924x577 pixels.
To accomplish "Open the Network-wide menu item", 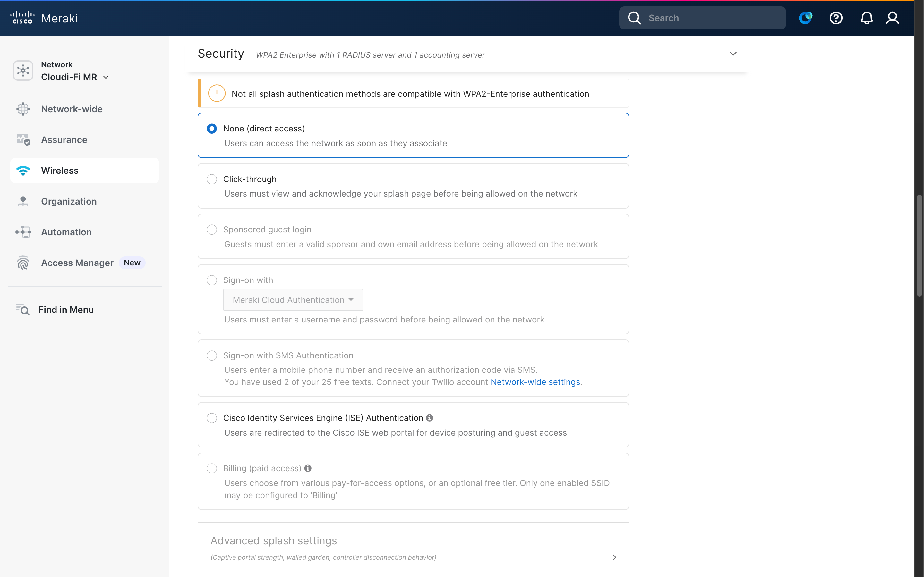I will click(72, 109).
